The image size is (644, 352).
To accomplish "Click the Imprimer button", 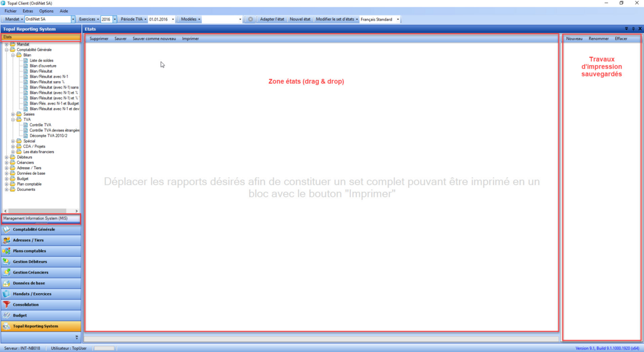I will pos(190,39).
